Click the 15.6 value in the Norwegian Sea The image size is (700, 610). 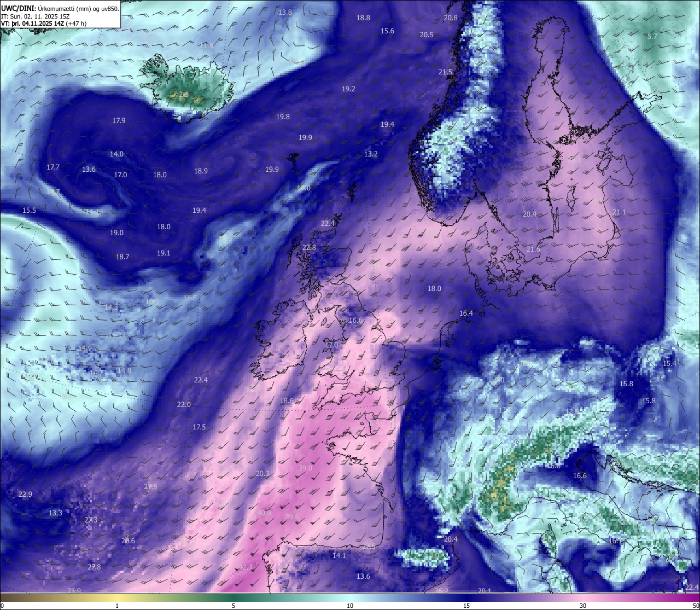coord(387,31)
